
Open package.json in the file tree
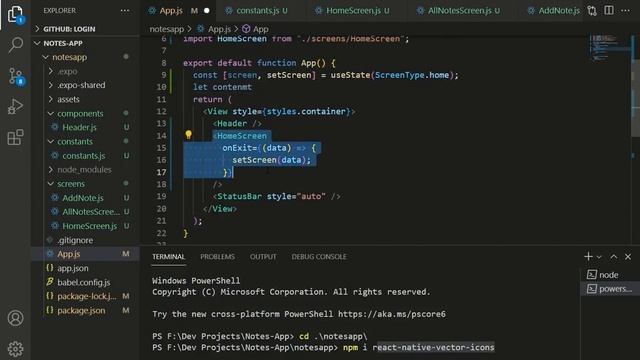pyautogui.click(x=86, y=311)
